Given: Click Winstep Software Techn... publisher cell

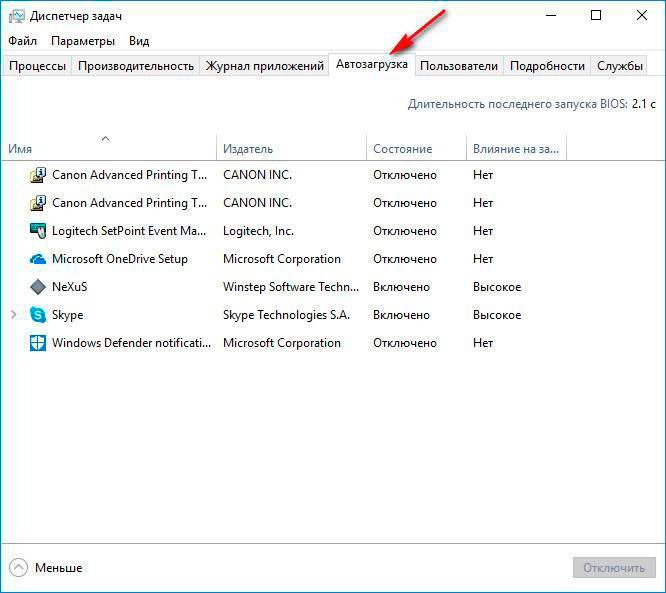Looking at the screenshot, I should 291,287.
